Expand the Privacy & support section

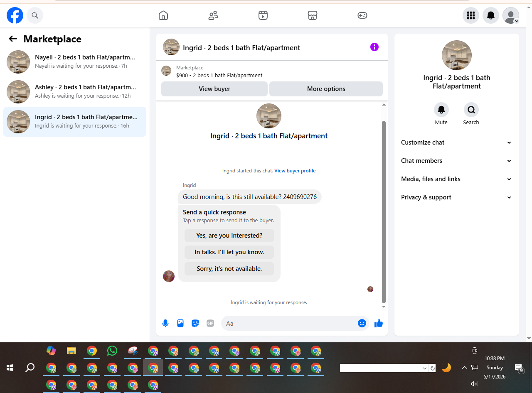tap(457, 197)
